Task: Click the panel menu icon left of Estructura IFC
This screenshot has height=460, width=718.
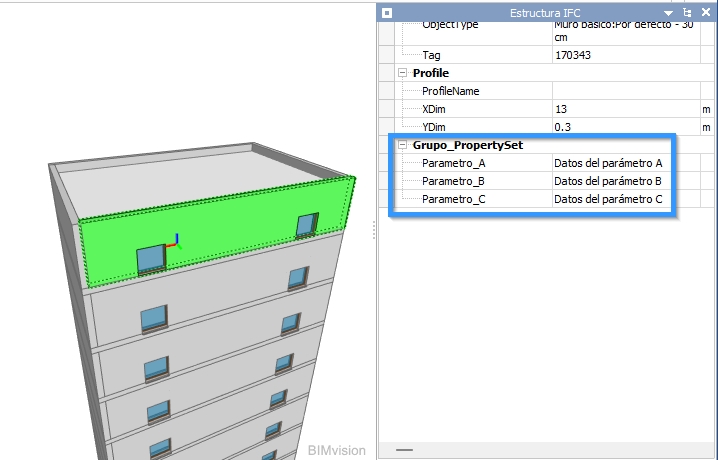Action: (x=388, y=12)
